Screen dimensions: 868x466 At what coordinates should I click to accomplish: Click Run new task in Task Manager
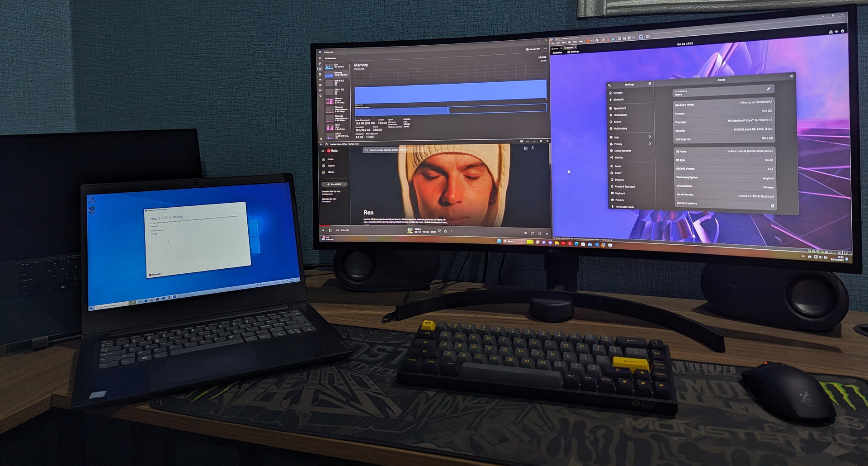(533, 49)
